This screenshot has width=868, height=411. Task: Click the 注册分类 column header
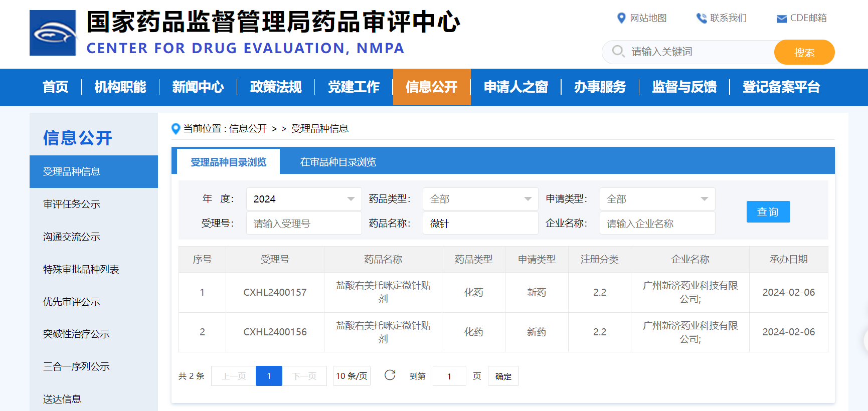[600, 259]
